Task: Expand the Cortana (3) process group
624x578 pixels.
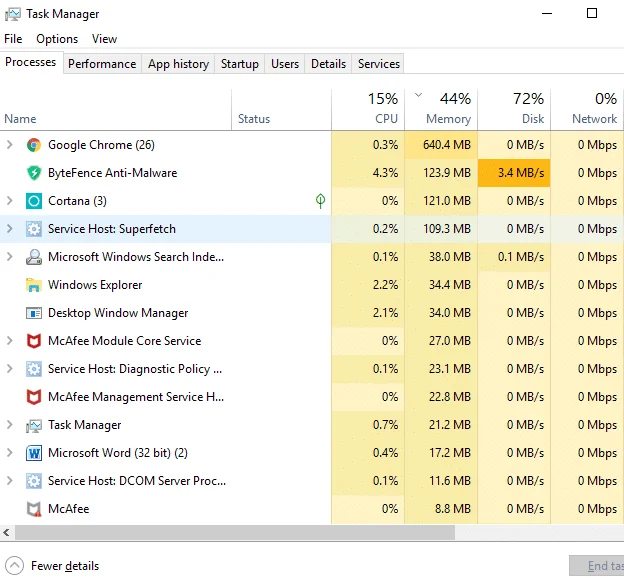Action: 10,201
